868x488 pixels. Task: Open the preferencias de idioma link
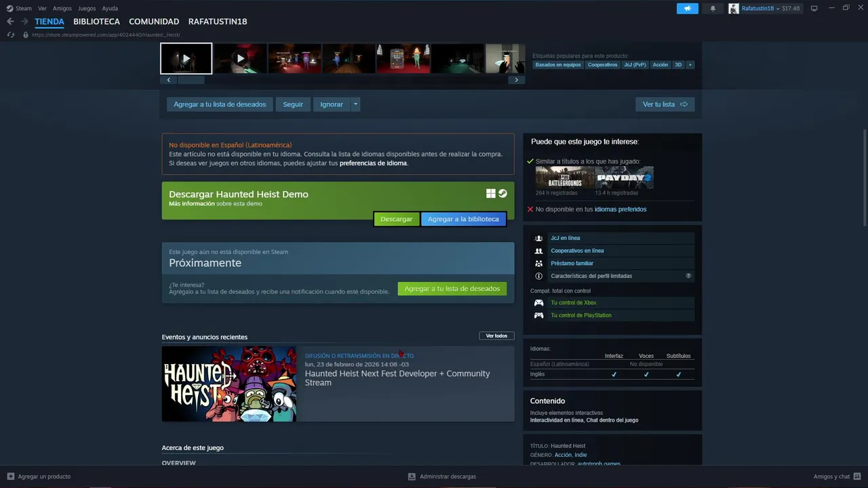[x=373, y=163]
